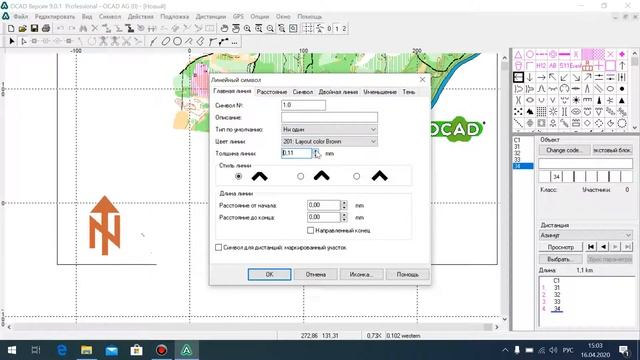Open the Дистанции menu
The height and width of the screenshot is (360, 640).
pos(211,16)
